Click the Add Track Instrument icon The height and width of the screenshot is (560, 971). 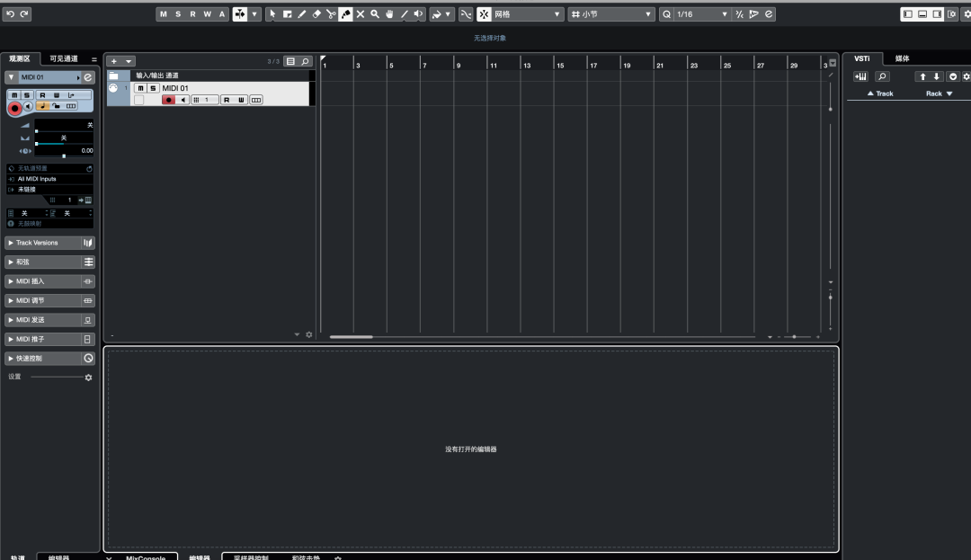click(860, 76)
